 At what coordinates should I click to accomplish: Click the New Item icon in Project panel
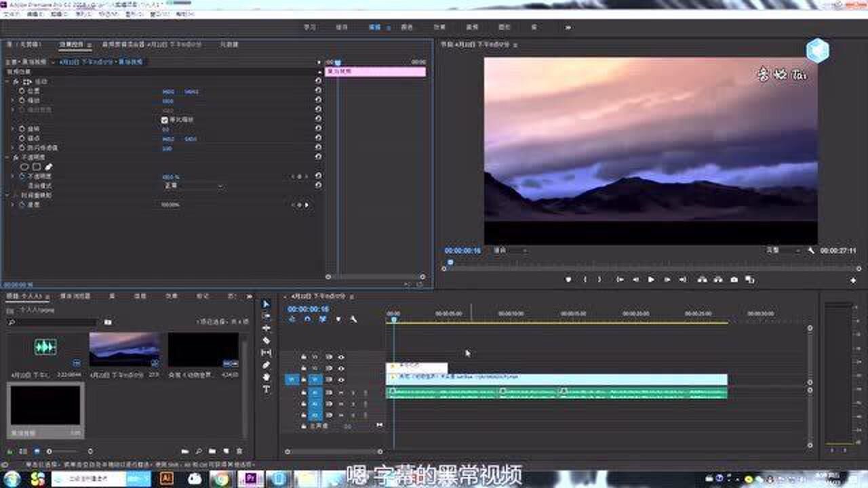[x=226, y=451]
